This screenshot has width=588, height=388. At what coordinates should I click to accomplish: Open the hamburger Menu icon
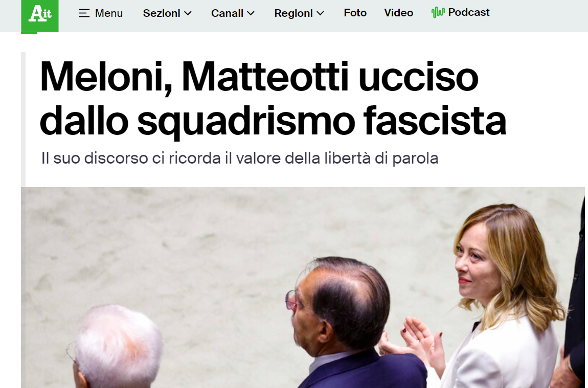point(84,13)
